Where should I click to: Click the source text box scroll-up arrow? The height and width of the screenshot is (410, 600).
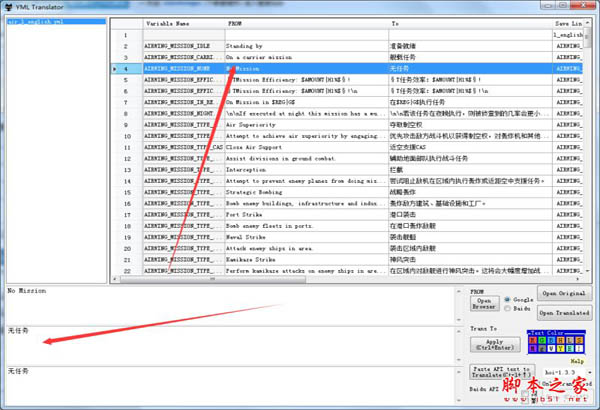click(x=459, y=291)
